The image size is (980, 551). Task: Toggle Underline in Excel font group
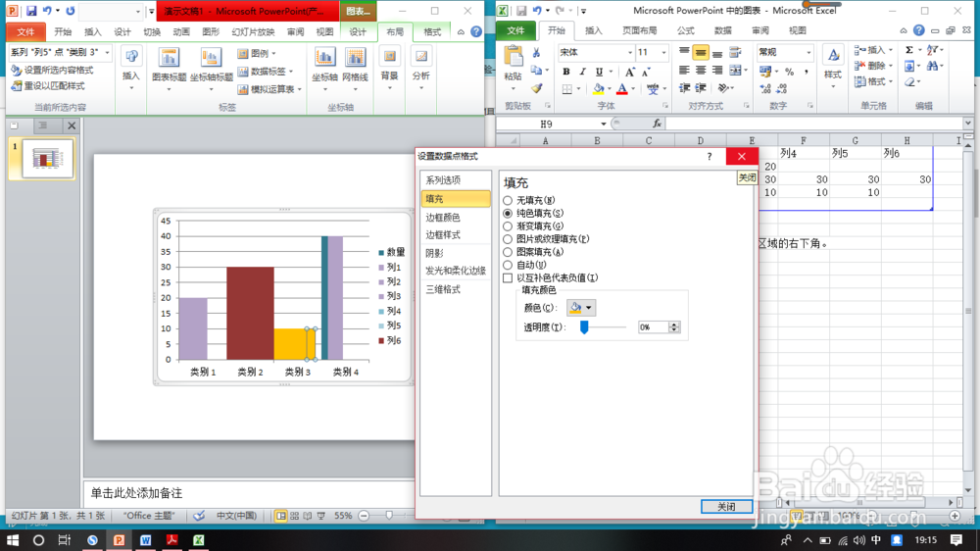point(600,72)
